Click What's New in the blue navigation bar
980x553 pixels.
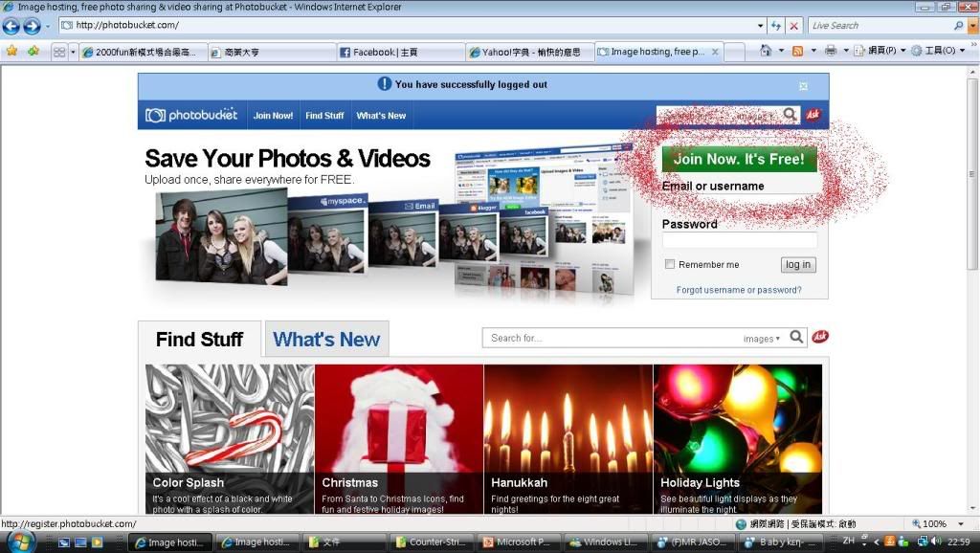click(x=381, y=116)
